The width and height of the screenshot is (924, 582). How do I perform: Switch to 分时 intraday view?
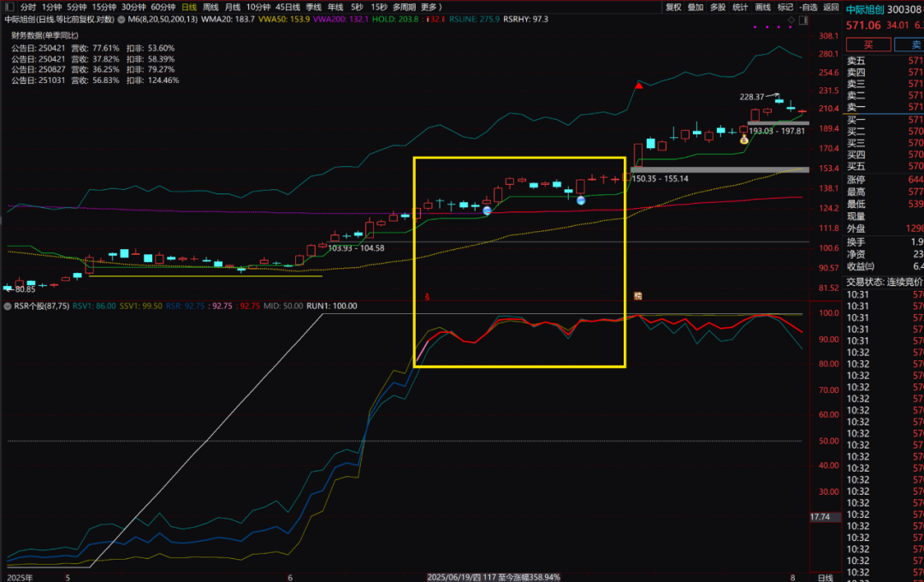pos(27,7)
